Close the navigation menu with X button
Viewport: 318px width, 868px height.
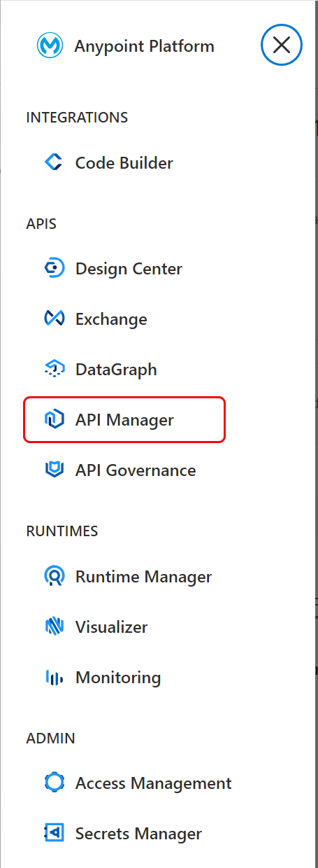[x=282, y=45]
